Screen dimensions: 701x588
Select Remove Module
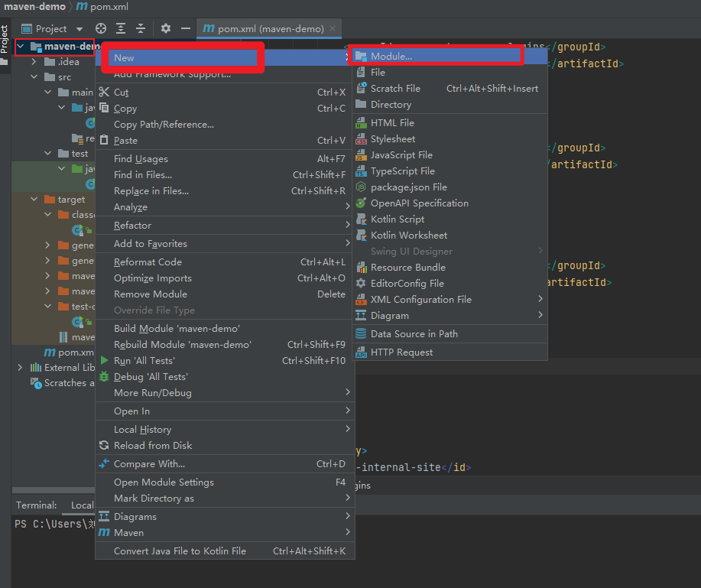click(226, 294)
